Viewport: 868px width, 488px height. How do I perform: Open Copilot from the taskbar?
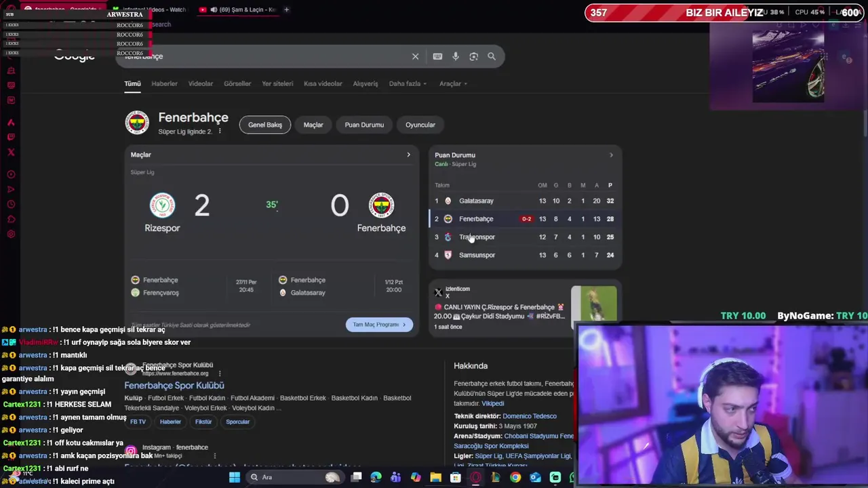click(416, 477)
